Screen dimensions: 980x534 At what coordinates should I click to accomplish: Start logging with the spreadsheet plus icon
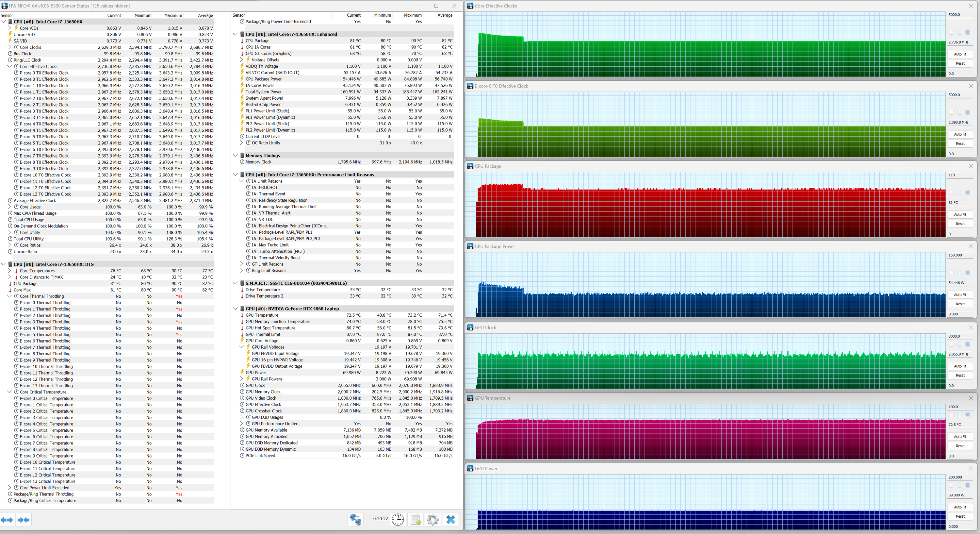(x=416, y=519)
